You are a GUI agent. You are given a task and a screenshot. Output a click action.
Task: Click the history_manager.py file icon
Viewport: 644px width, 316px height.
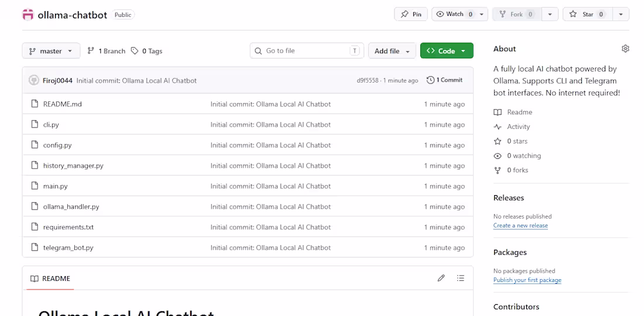pyautogui.click(x=35, y=166)
